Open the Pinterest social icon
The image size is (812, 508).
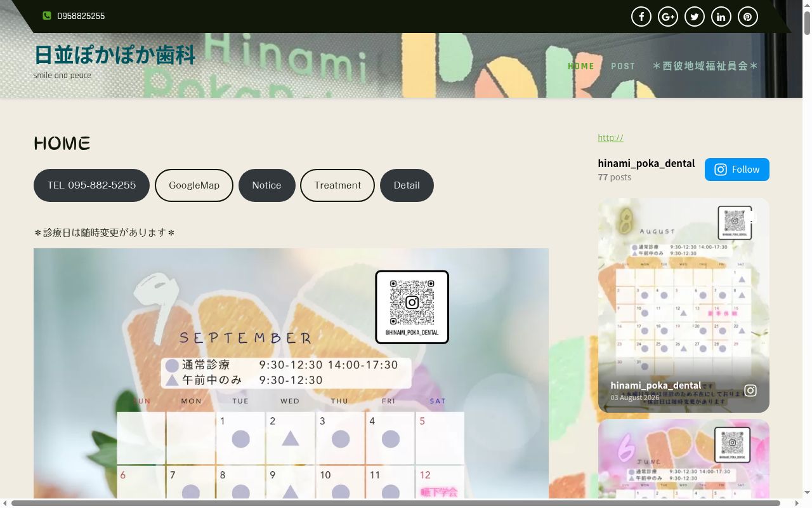[748, 17]
